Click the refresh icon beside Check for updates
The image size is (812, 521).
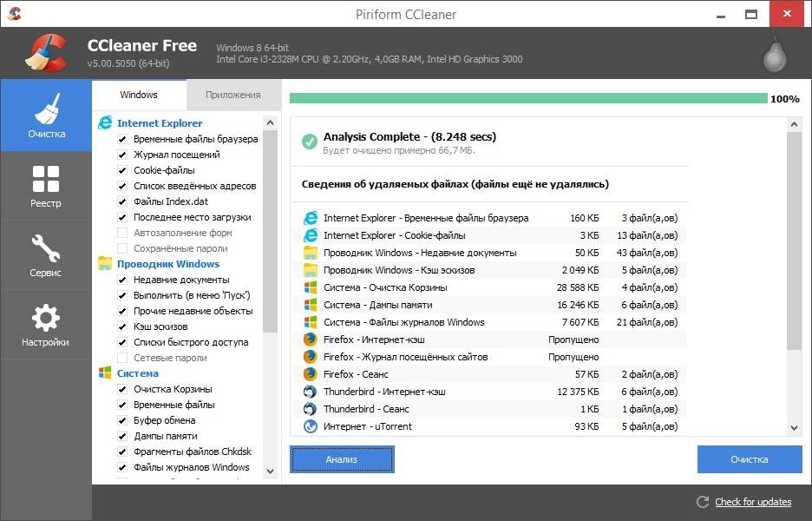[703, 502]
